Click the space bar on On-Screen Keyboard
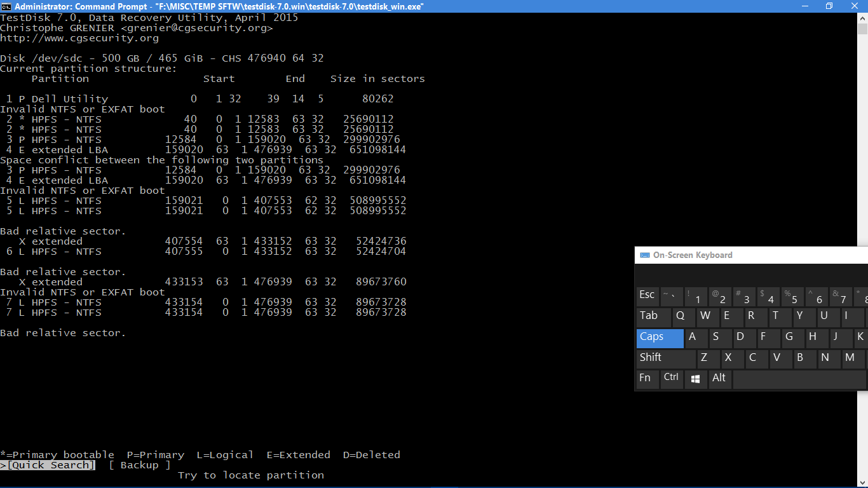The image size is (868, 488). 800,379
